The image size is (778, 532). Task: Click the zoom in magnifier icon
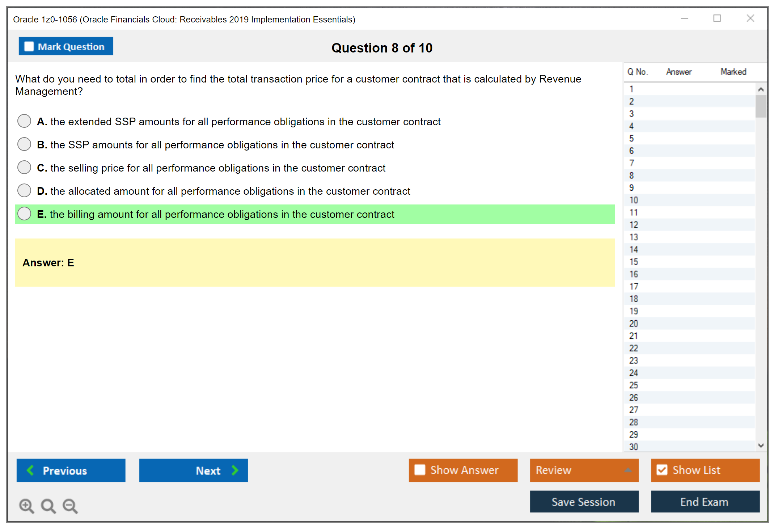click(26, 506)
